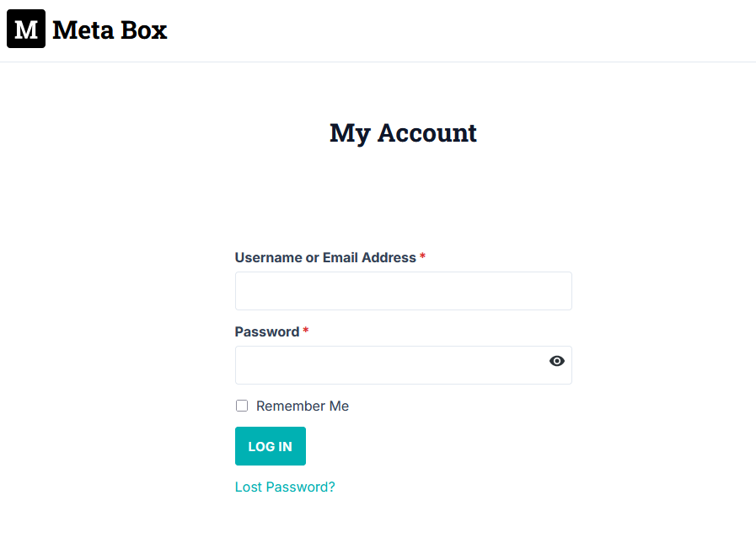Click the Username or Email Address label
The width and height of the screenshot is (756, 549).
tap(325, 258)
